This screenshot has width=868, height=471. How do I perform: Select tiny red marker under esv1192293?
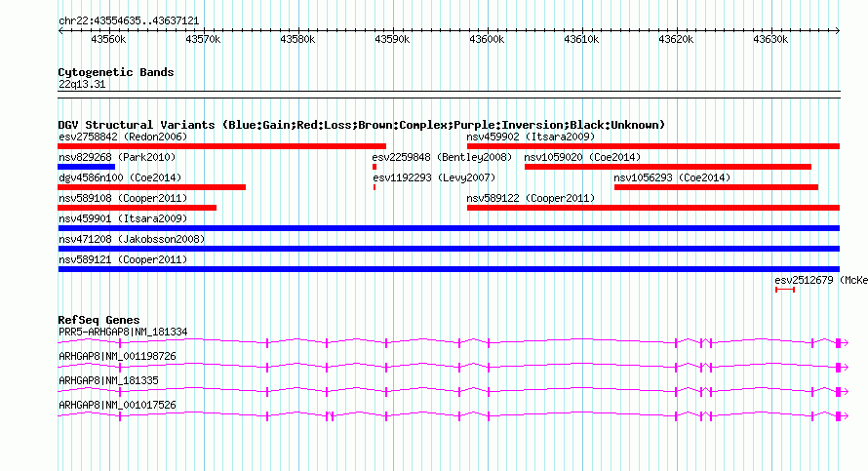click(375, 187)
